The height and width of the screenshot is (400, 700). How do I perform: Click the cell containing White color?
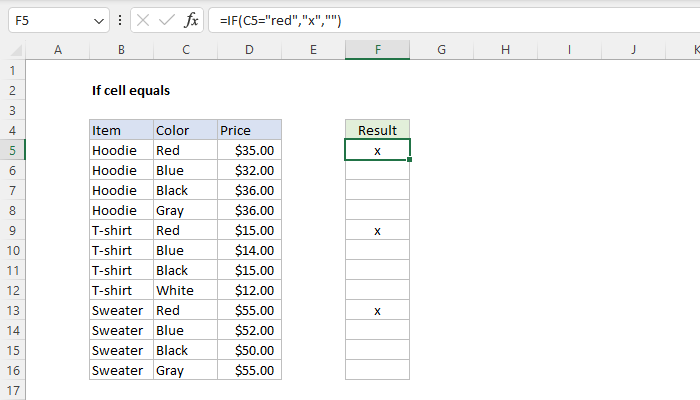tap(185, 290)
